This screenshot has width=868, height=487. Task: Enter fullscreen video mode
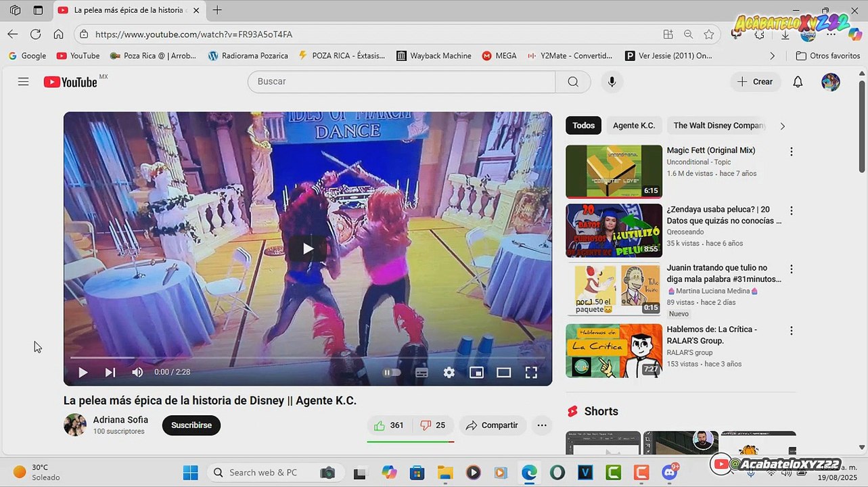click(531, 372)
